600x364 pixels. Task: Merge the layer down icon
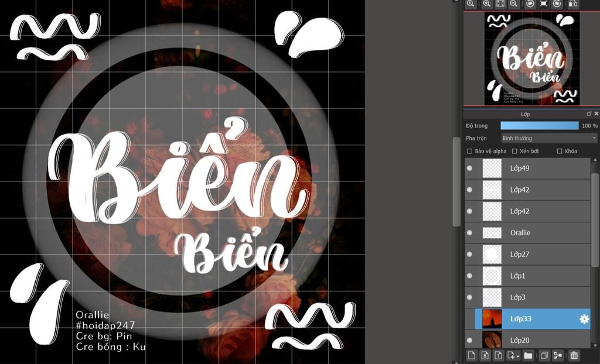tap(558, 355)
